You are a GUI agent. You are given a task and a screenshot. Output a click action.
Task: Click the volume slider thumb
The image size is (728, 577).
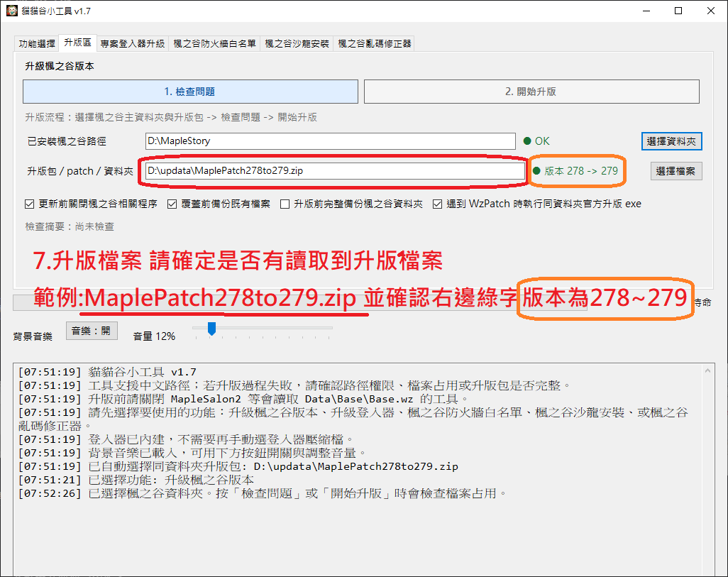[x=211, y=329]
